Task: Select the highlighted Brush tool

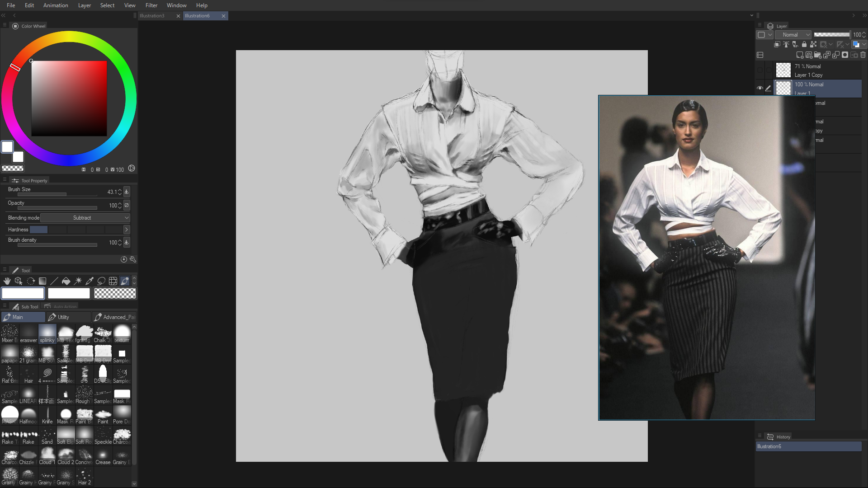Action: [125, 281]
